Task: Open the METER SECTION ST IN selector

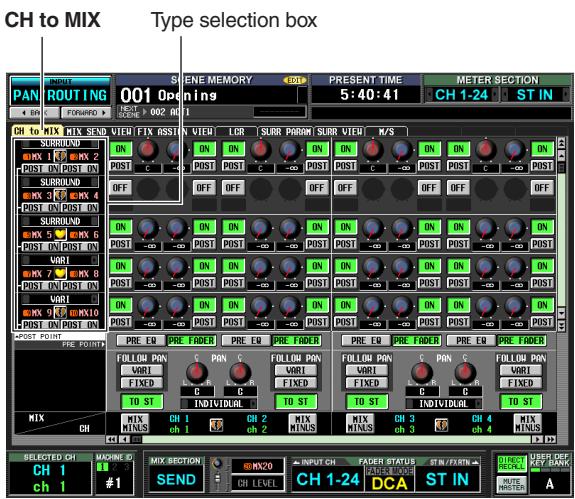Action: pyautogui.click(x=535, y=95)
